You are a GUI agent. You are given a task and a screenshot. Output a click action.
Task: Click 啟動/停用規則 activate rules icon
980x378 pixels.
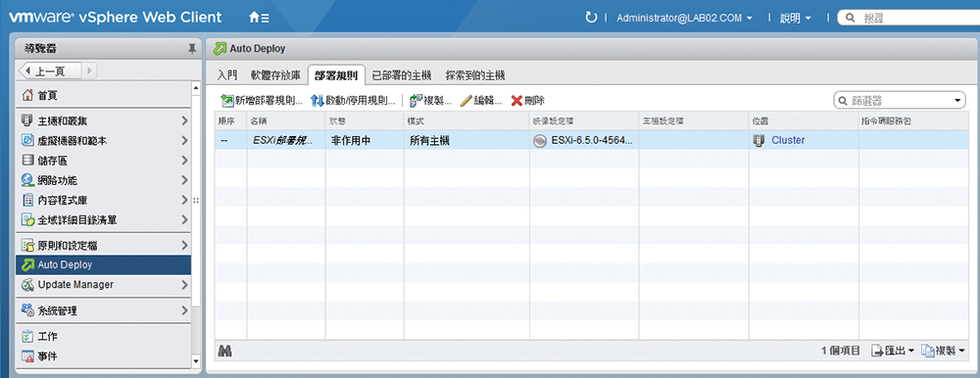(317, 100)
